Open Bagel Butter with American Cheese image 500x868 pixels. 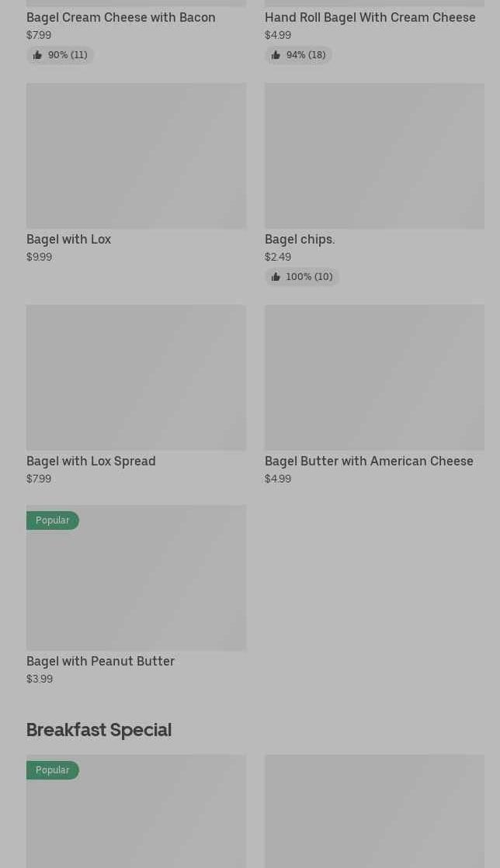point(374,378)
